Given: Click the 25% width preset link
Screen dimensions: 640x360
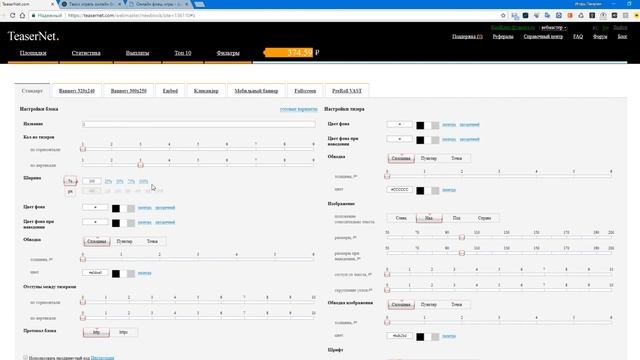Looking at the screenshot, I should coord(108,181).
